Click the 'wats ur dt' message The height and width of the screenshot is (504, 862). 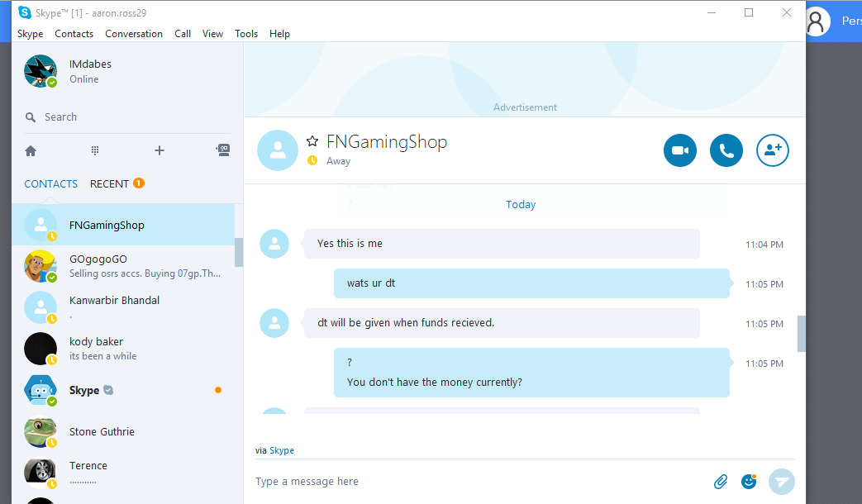pos(531,283)
